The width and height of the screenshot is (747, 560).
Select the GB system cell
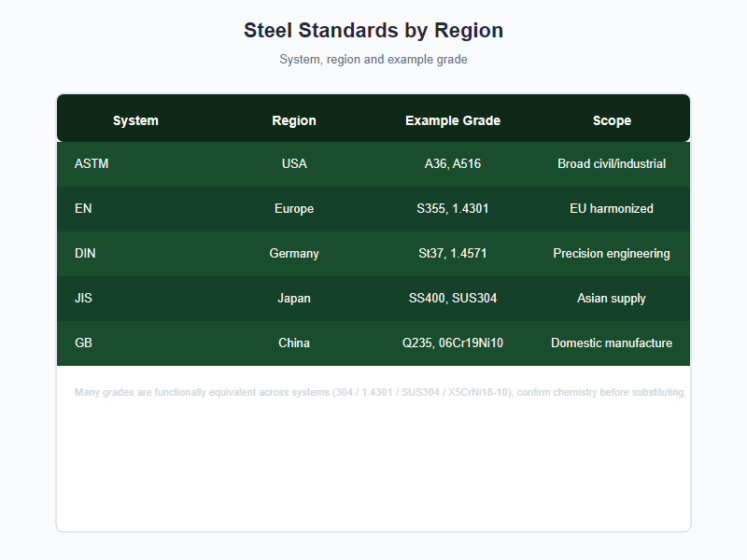[135, 343]
